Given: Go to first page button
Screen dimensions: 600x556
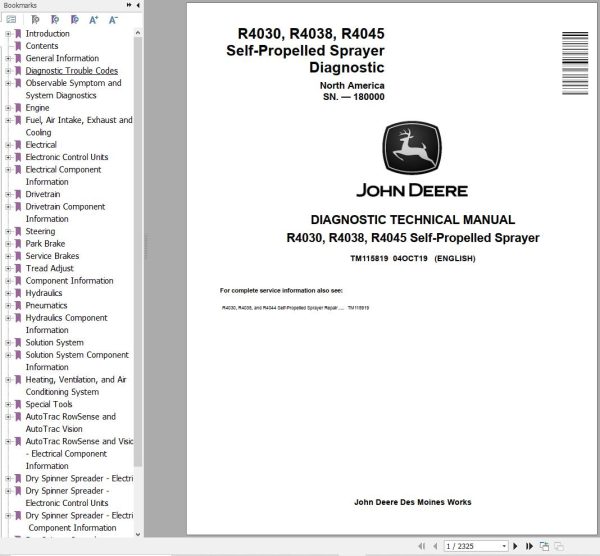Looking at the screenshot, I should click(422, 546).
